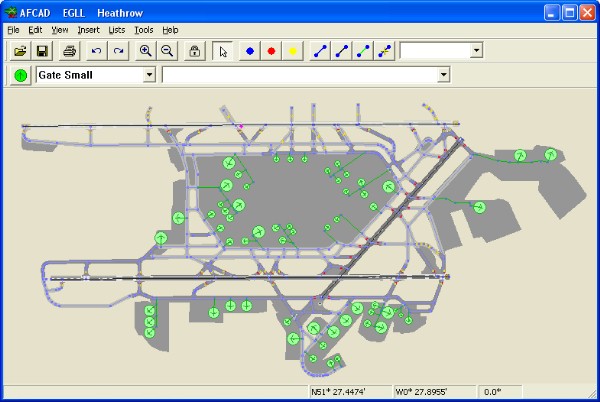Screen dimensions: 600x402
Task: Open the Insert menu
Action: click(88, 30)
